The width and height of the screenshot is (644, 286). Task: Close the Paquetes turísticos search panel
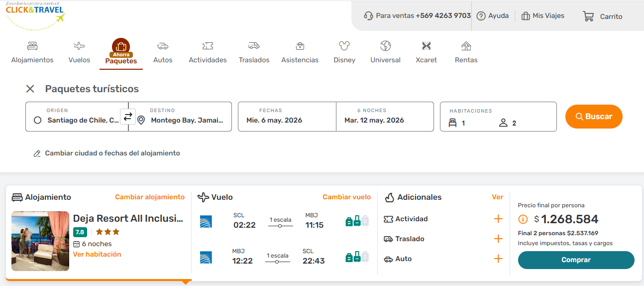tap(30, 89)
